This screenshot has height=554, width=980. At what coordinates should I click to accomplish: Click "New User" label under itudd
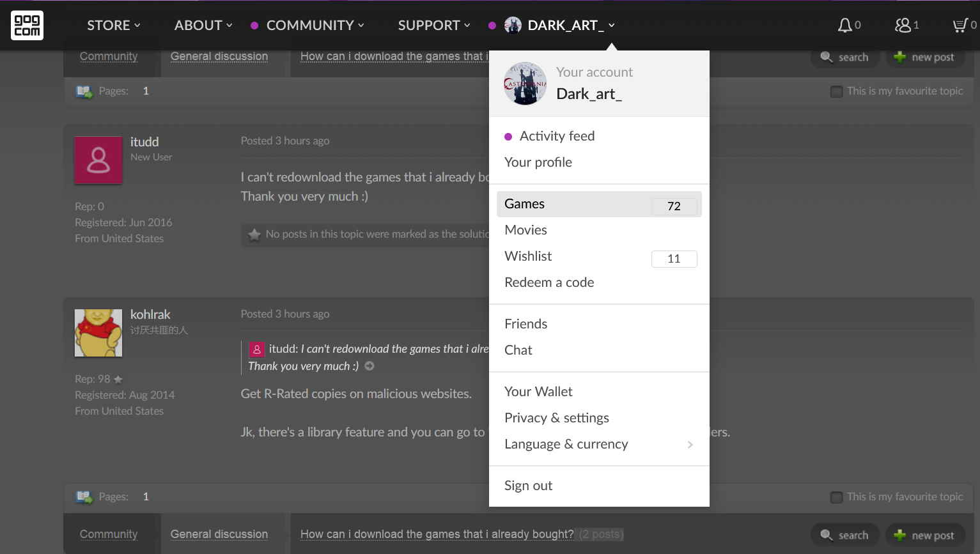tap(151, 157)
